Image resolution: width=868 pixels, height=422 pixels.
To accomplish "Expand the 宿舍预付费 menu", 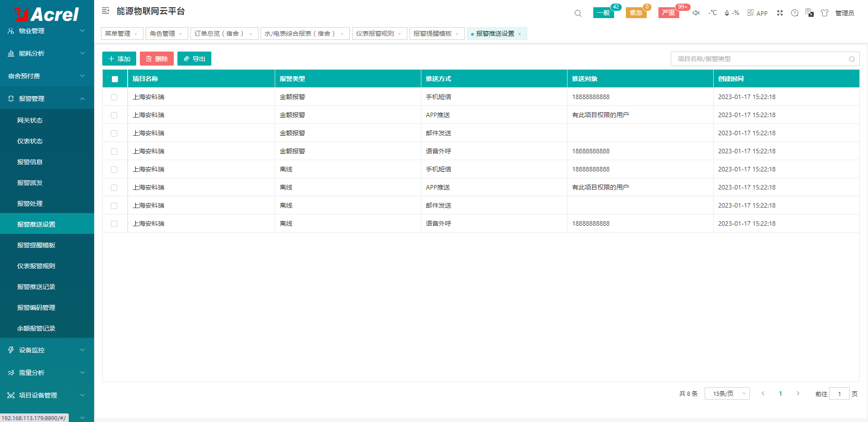I will pos(47,76).
